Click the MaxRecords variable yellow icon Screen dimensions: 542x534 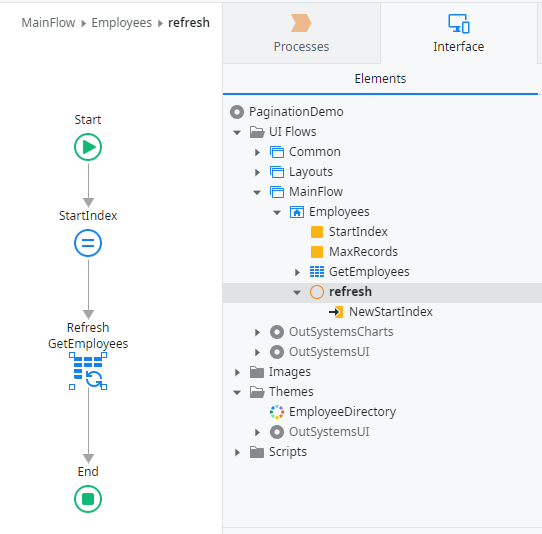pos(317,252)
